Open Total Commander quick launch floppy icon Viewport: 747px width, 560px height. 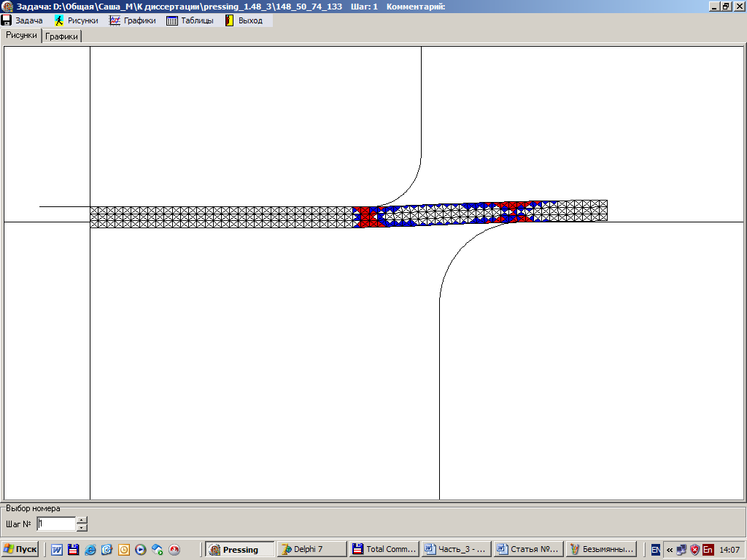click(x=73, y=550)
